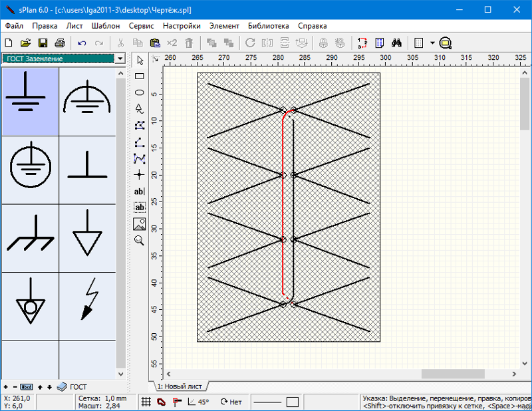This screenshot has width=532, height=411.
Task: Expand grid options dropdown arrow in toolbar
Action: 432,43
